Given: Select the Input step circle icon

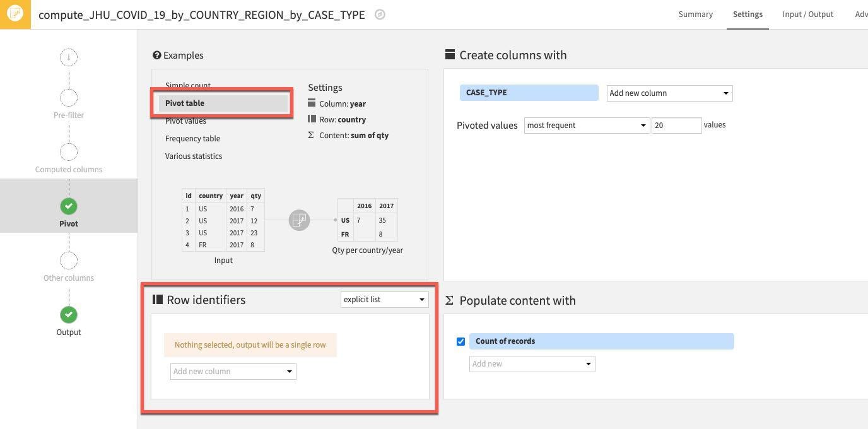Looking at the screenshot, I should click(x=69, y=58).
